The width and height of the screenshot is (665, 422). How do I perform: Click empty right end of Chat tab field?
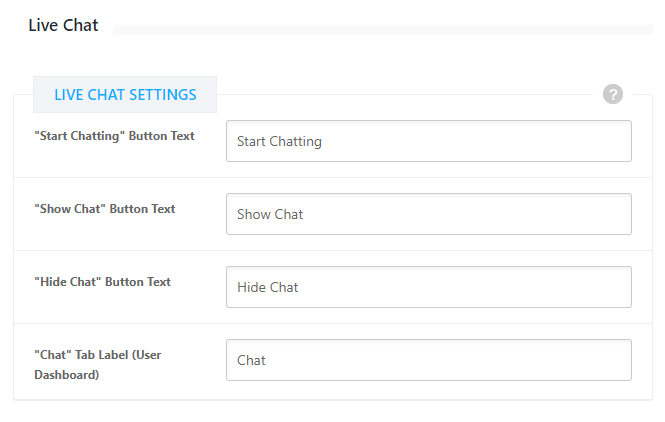pyautogui.click(x=590, y=360)
